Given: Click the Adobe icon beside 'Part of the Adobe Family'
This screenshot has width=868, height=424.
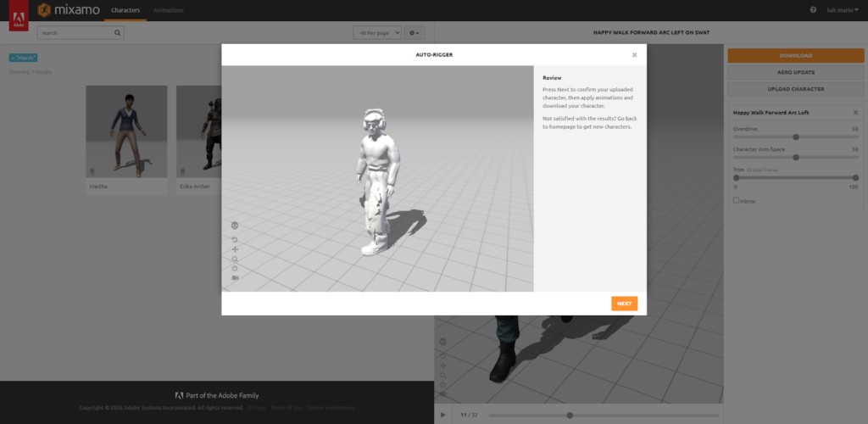Looking at the screenshot, I should [180, 396].
